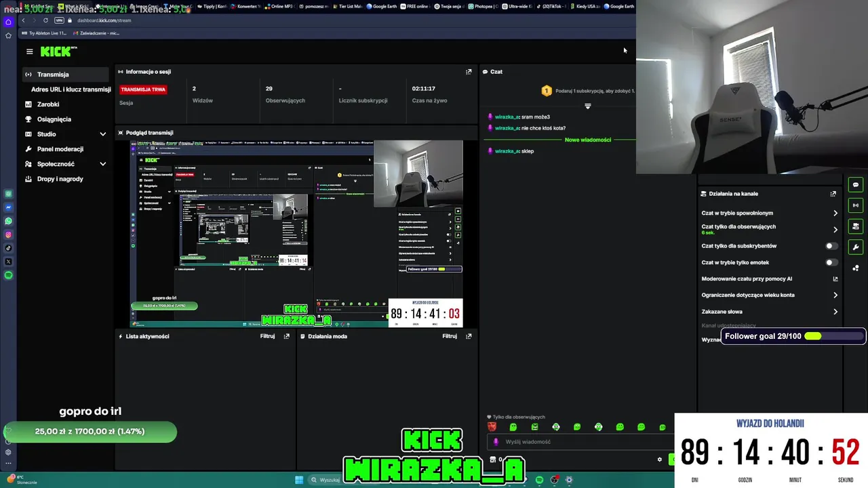Expand the Studio sidebar section
The width and height of the screenshot is (868, 488).
pos(103,134)
